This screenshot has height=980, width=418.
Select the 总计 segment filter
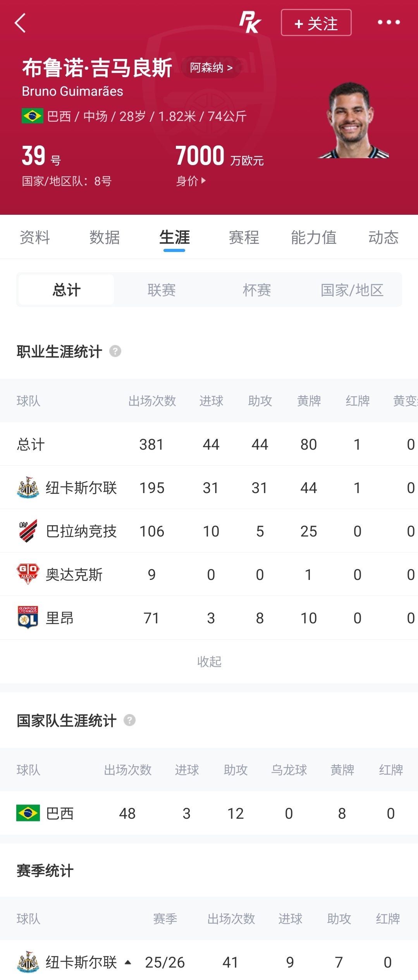tap(66, 290)
